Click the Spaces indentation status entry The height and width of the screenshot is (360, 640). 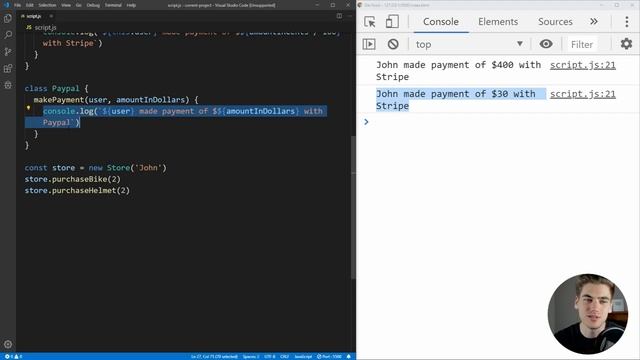(x=251, y=356)
